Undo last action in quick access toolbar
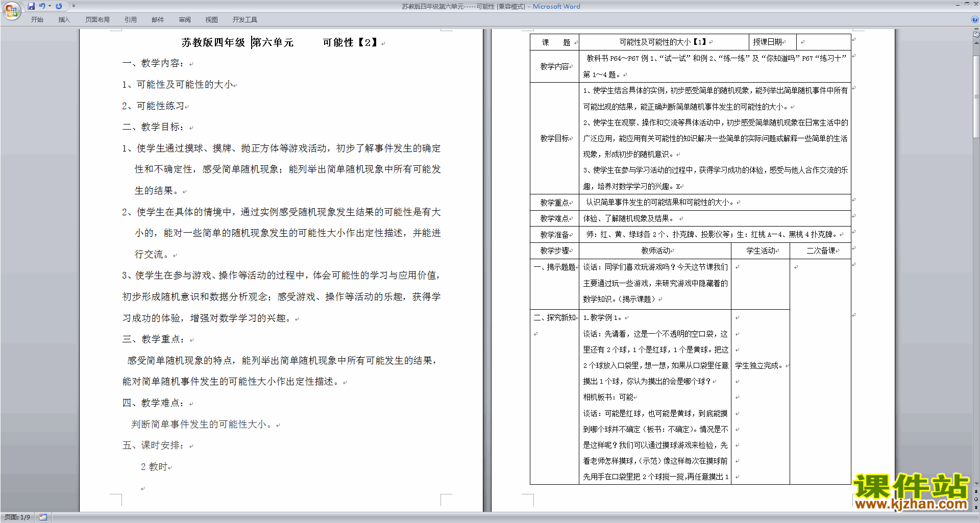The height and width of the screenshot is (523, 980). (42, 6)
